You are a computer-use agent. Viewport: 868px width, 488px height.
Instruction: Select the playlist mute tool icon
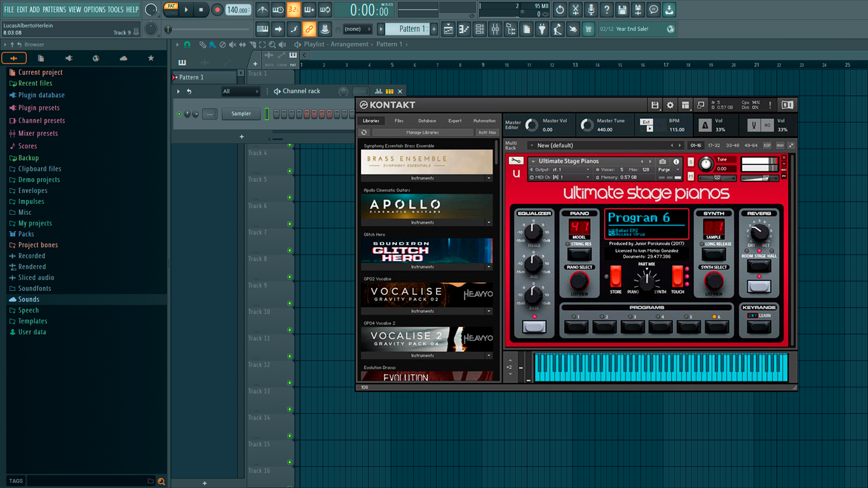pos(233,44)
